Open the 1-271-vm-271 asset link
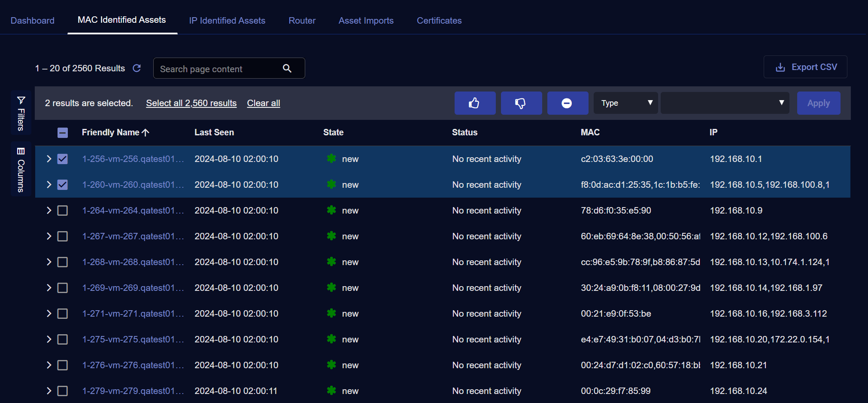 pyautogui.click(x=133, y=314)
